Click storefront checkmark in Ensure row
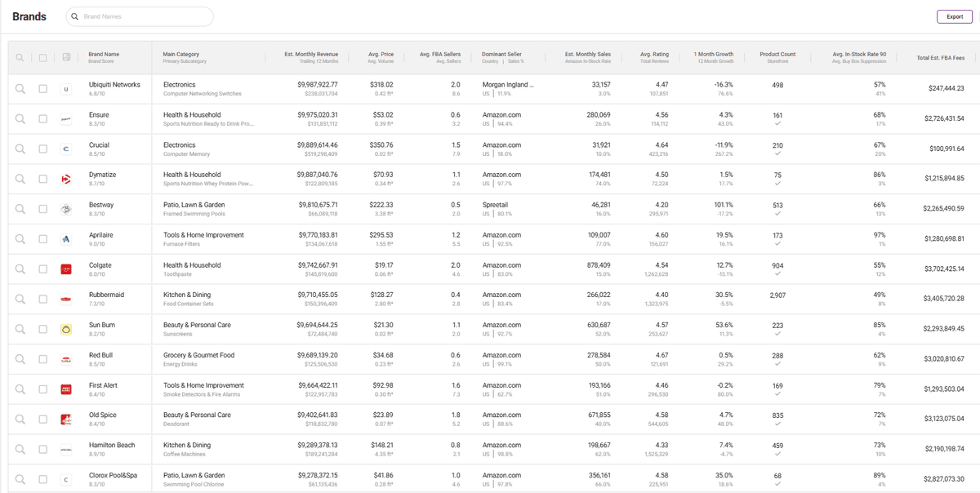 pyautogui.click(x=777, y=124)
